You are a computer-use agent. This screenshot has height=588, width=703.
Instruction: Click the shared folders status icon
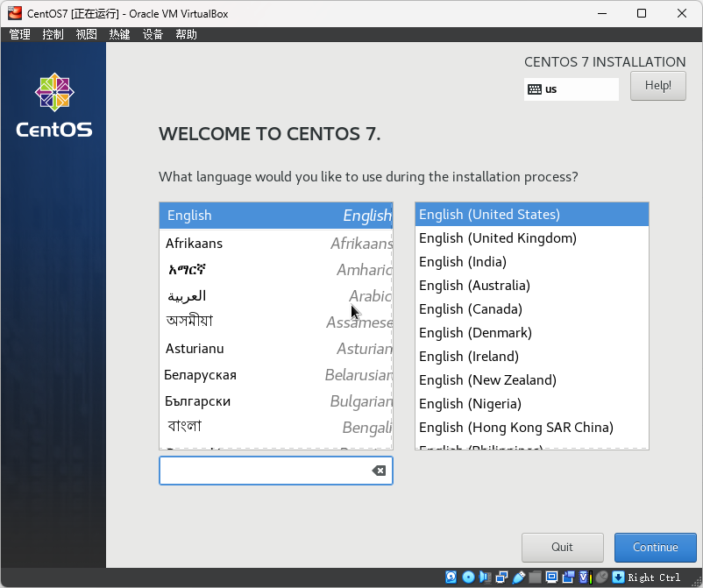[535, 577]
